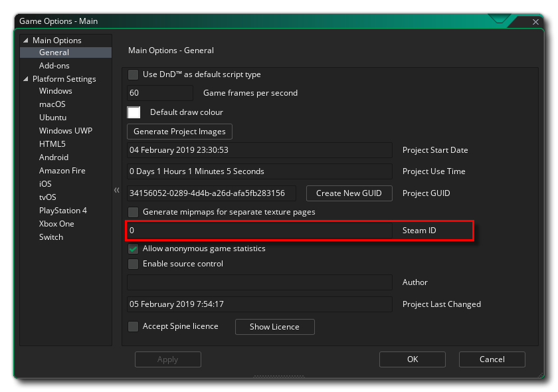Open PlayStation 4 platform settings
The height and width of the screenshot is (392, 558).
pyautogui.click(x=63, y=211)
